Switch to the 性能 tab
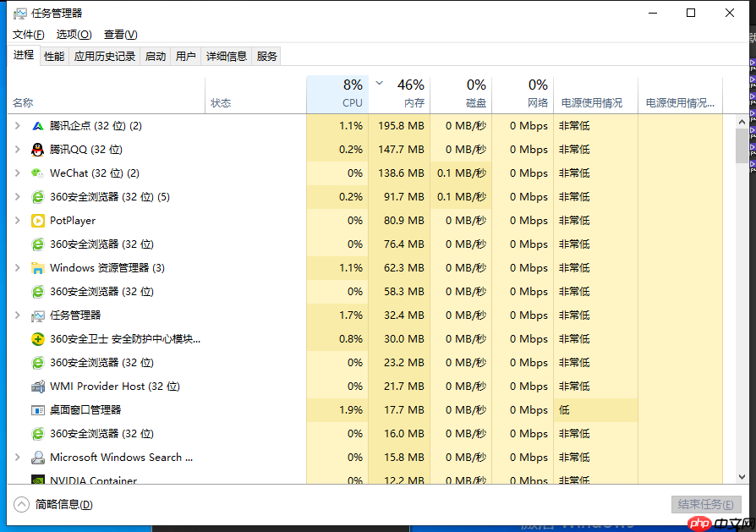 pos(54,57)
